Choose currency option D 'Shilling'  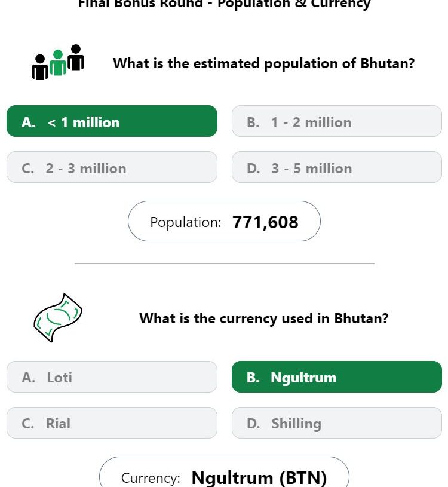336,422
